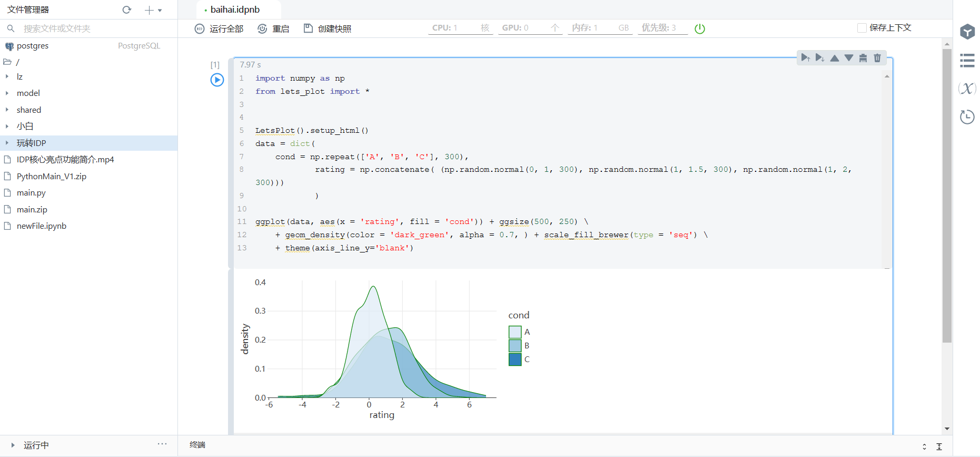Click the green power button icon
980x457 pixels.
pos(700,28)
